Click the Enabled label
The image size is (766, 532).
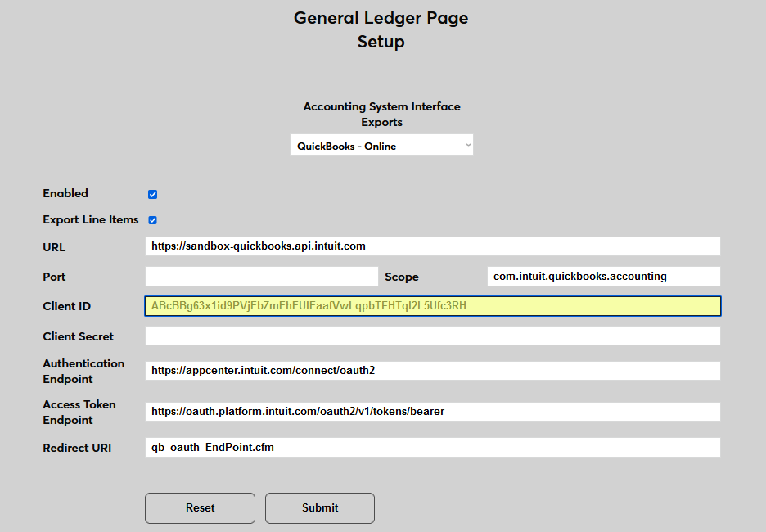[65, 193]
